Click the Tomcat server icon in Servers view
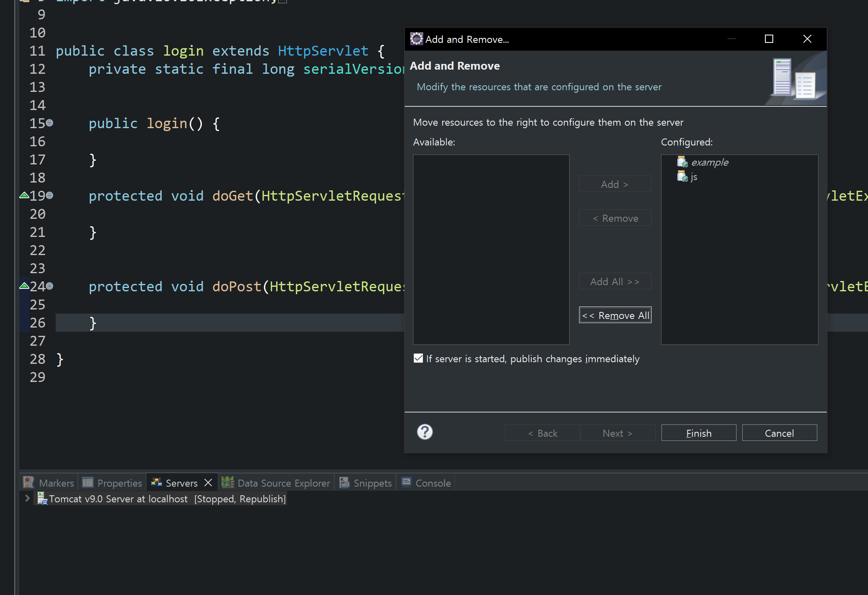 coord(42,499)
